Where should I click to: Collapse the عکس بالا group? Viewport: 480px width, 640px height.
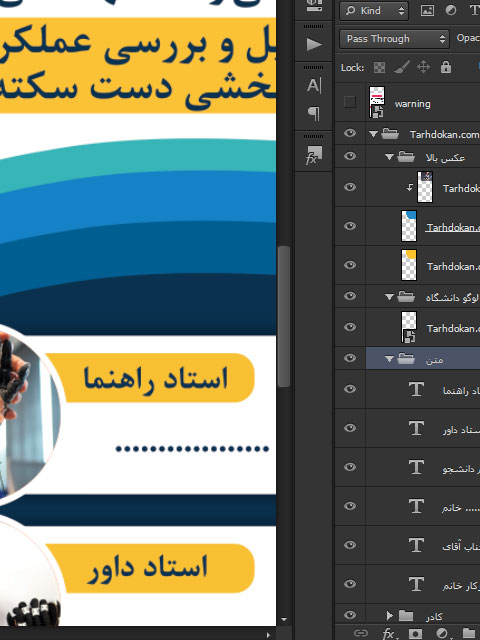[x=389, y=157]
